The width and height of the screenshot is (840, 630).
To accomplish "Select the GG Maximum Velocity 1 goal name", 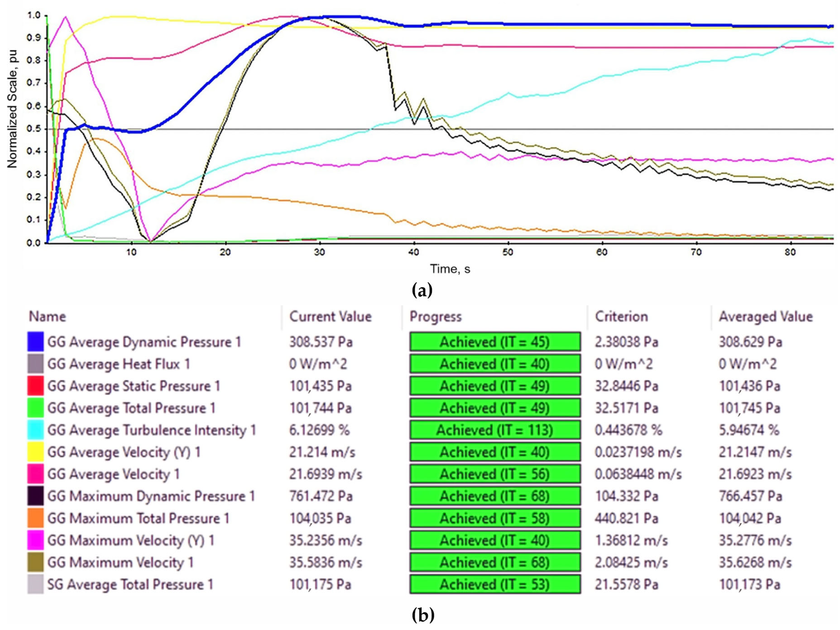I will 120,562.
